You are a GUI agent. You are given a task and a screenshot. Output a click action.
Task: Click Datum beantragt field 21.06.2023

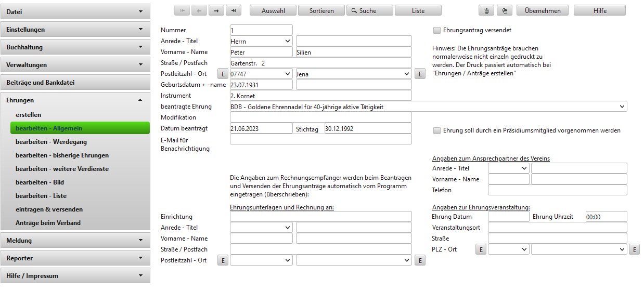pyautogui.click(x=261, y=128)
